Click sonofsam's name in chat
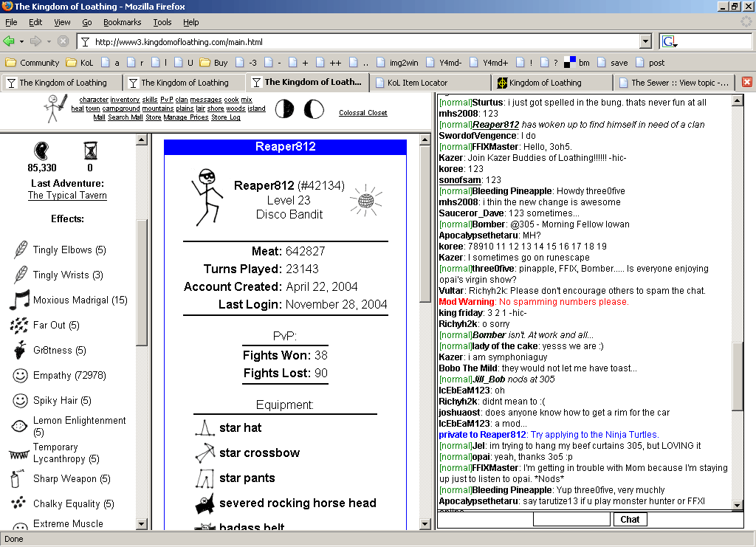 460,180
